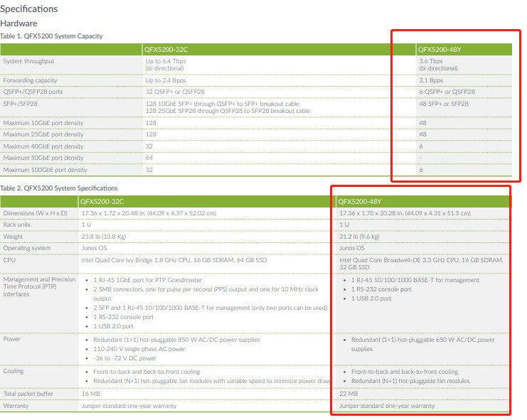
Task: Click the Cooling row label
Action: tap(14, 371)
